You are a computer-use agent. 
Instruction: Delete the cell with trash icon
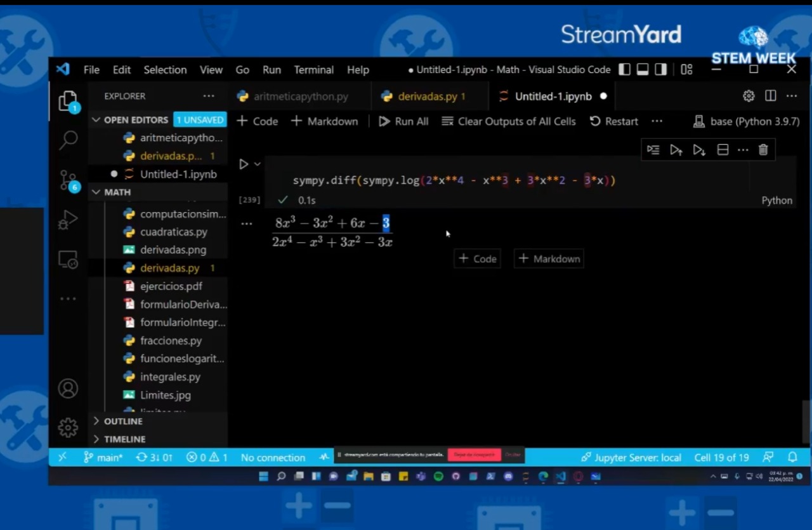[x=763, y=150]
